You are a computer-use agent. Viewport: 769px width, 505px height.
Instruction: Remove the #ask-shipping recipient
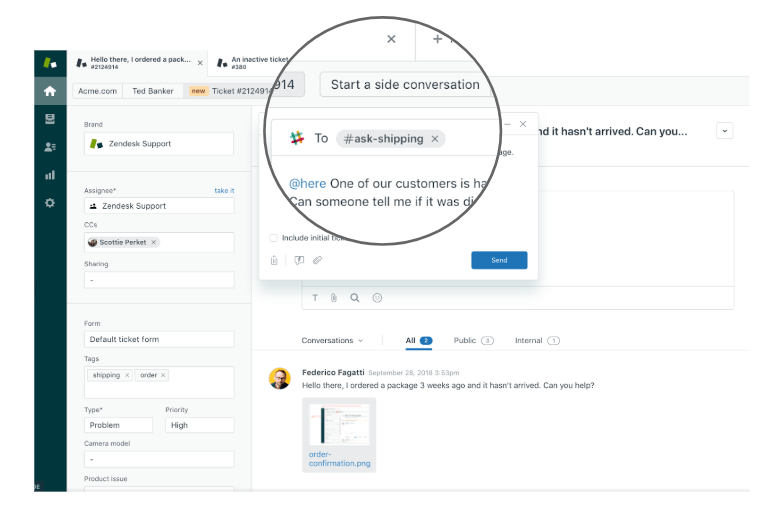point(435,139)
